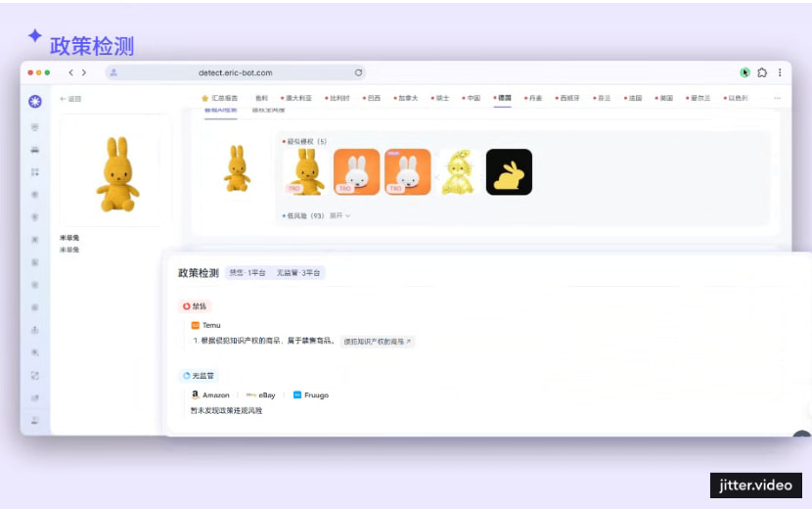Viewport: 812px width, 509px height.
Task: Switch to the 丹麦 country tab
Action: (x=533, y=98)
